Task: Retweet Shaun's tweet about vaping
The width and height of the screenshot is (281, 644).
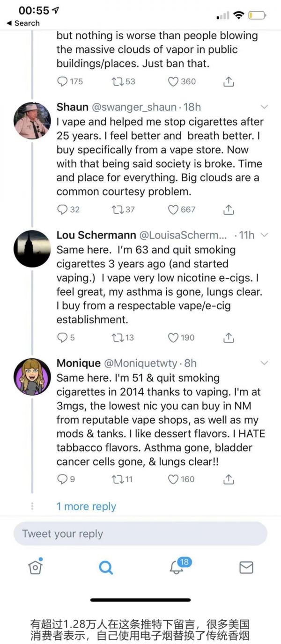Action: click(x=118, y=210)
